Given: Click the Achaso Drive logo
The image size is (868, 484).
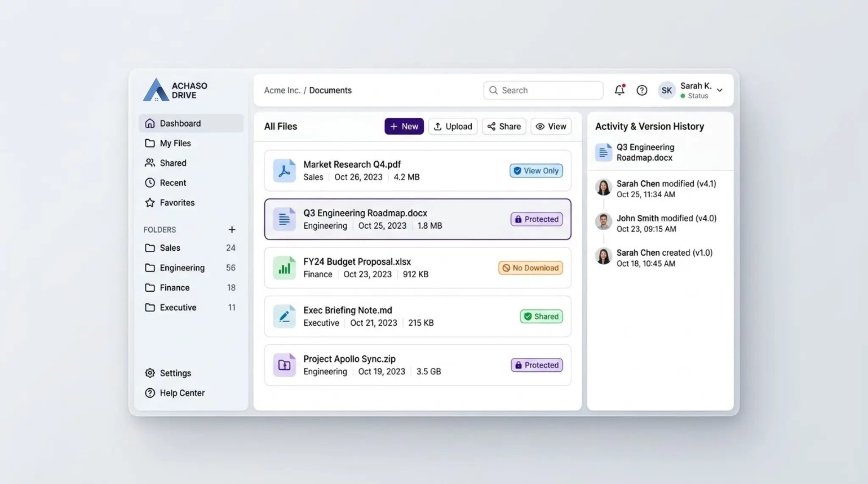Looking at the screenshot, I should click(x=175, y=90).
